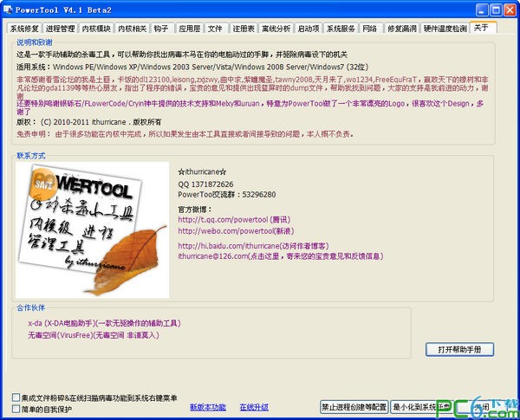The width and height of the screenshot is (520, 420).
Task: Click 最小化到系统托盘 button
Action: (422, 407)
